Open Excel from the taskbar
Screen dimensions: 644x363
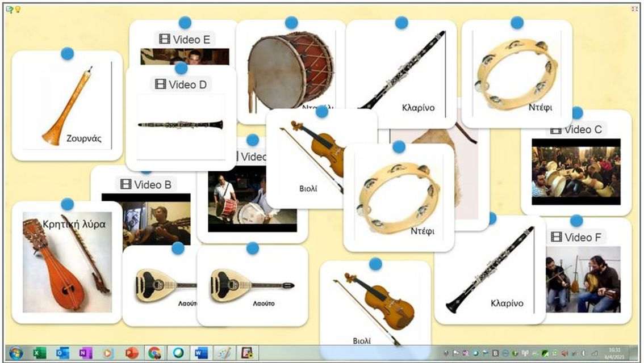pos(39,353)
